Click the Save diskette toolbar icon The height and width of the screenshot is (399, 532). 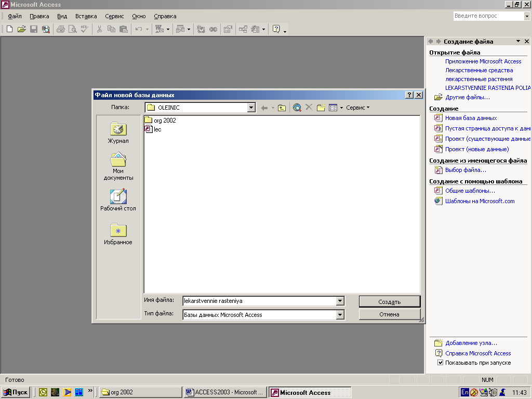point(34,29)
